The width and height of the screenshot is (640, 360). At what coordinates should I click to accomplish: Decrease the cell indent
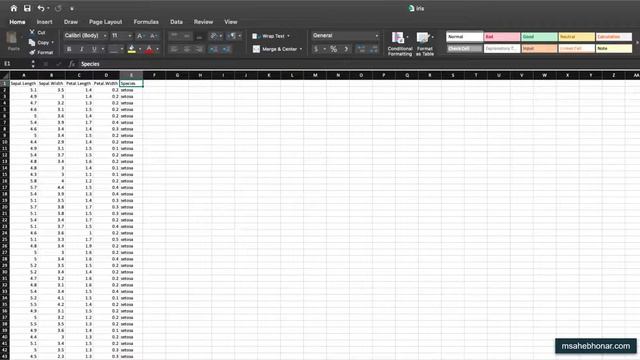tap(213, 49)
